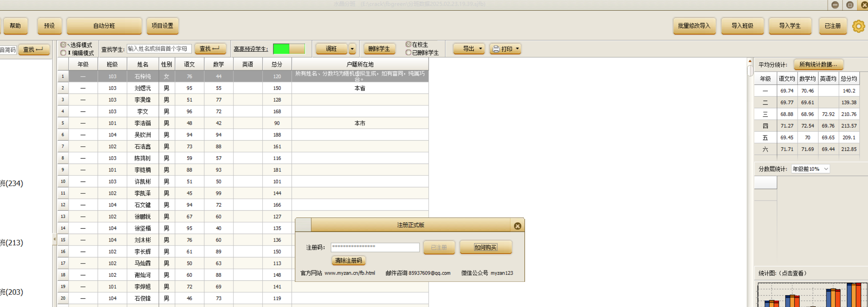Select student row 李烨旭

tap(243, 287)
